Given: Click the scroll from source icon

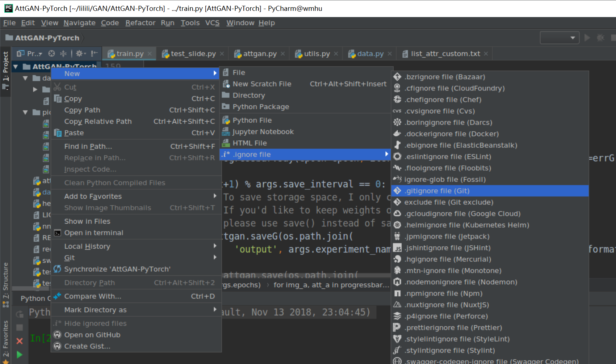Looking at the screenshot, I should coord(52,54).
